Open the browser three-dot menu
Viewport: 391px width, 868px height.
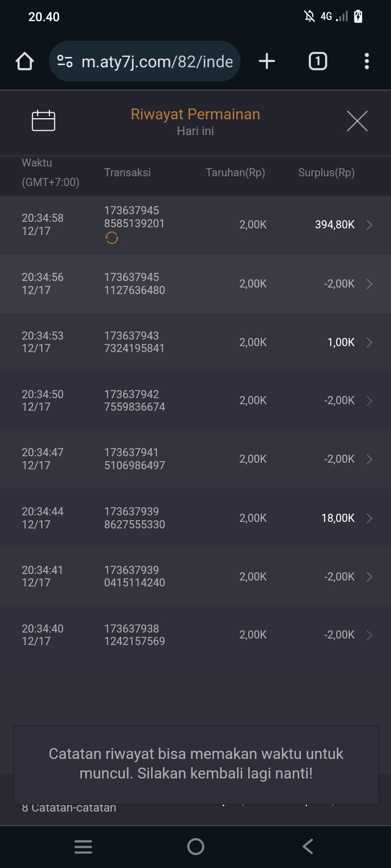point(367,61)
